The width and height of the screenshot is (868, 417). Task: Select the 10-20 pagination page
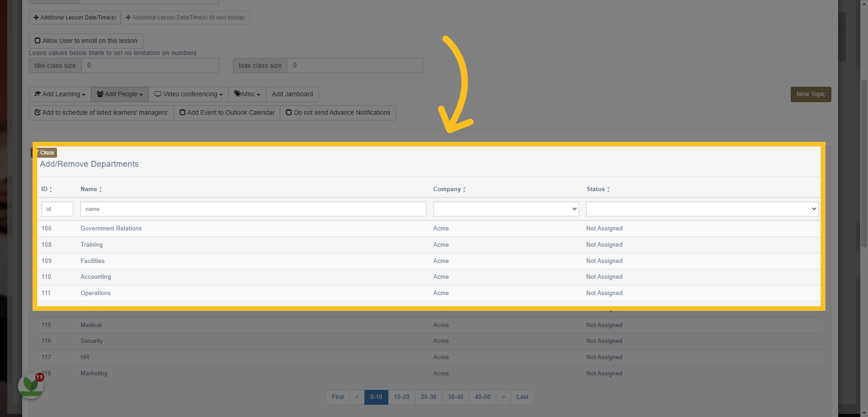(401, 397)
